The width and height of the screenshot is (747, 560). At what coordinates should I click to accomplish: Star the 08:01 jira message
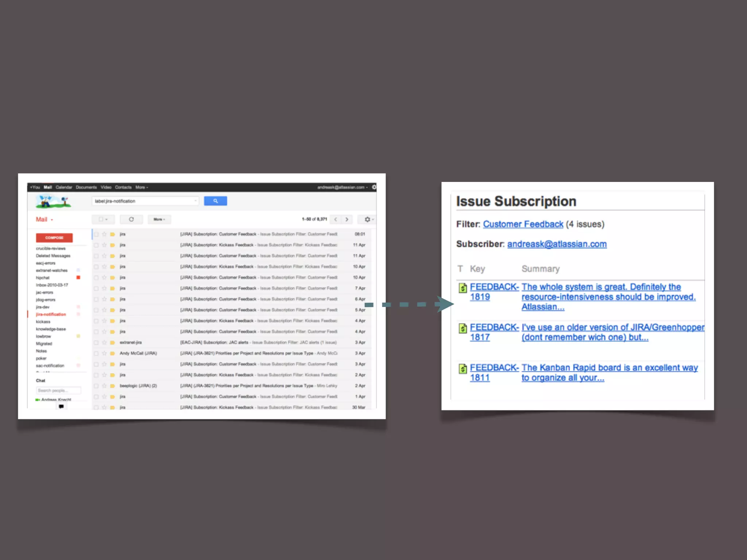click(x=104, y=234)
